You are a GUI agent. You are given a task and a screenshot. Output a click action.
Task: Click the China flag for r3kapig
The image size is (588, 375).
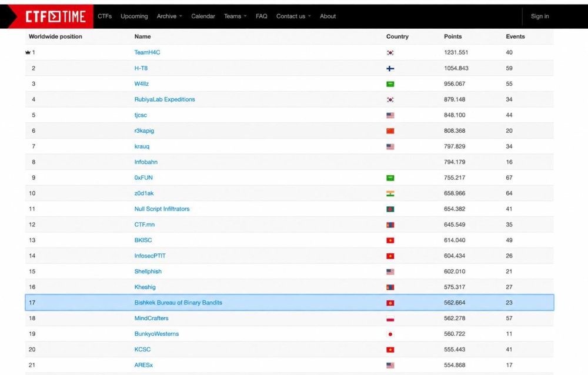(x=390, y=131)
